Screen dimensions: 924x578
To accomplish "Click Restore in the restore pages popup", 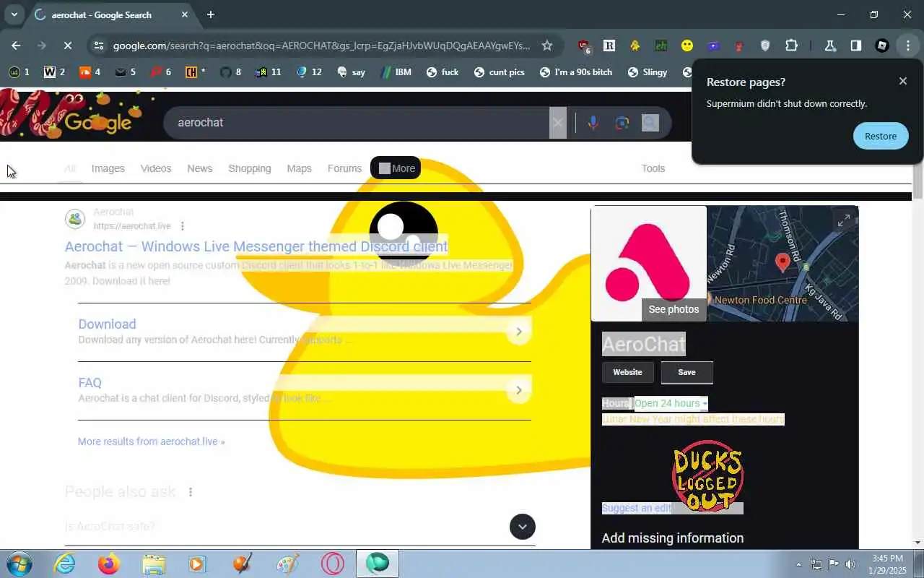I will [881, 136].
